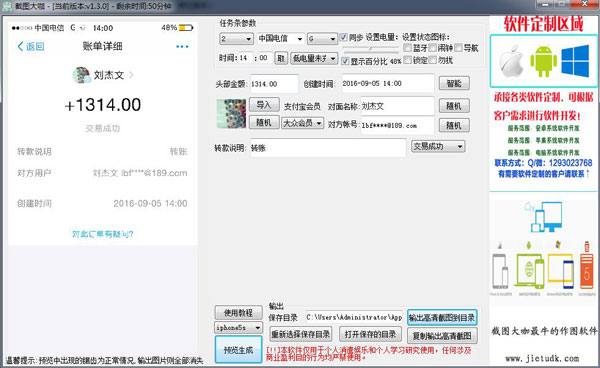This screenshot has height=368, width=600.
Task: Open the signal strength dropdown showing 2
Action: pos(236,39)
